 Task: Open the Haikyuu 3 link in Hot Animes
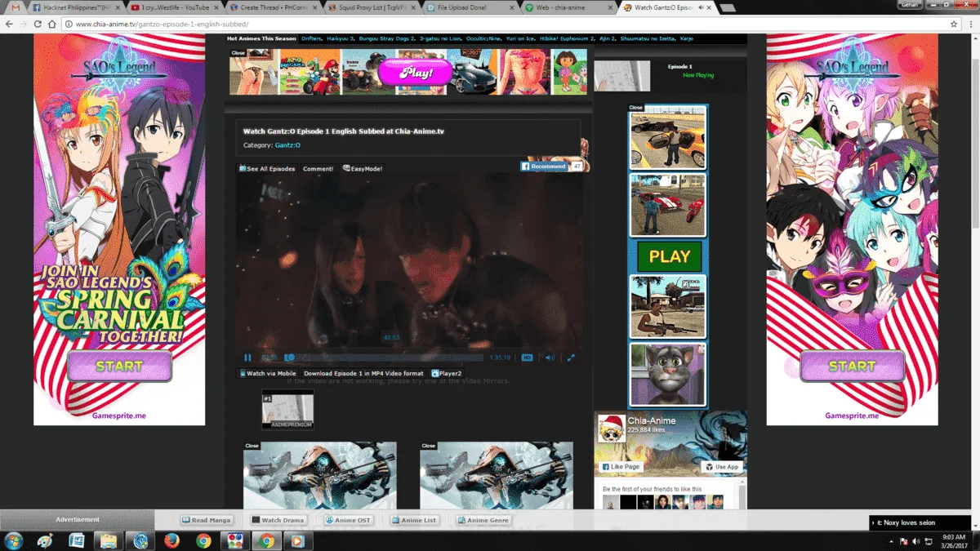(x=341, y=39)
